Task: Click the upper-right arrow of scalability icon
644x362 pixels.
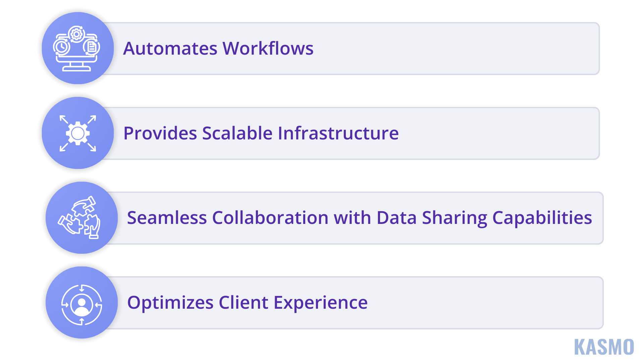Action: pyautogui.click(x=92, y=119)
